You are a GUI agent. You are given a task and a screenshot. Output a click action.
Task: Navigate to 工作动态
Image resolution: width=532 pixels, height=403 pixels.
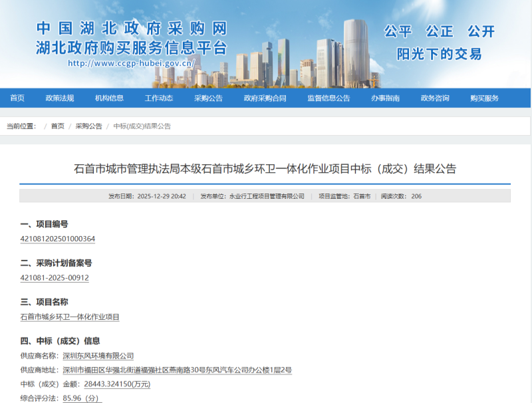click(160, 98)
